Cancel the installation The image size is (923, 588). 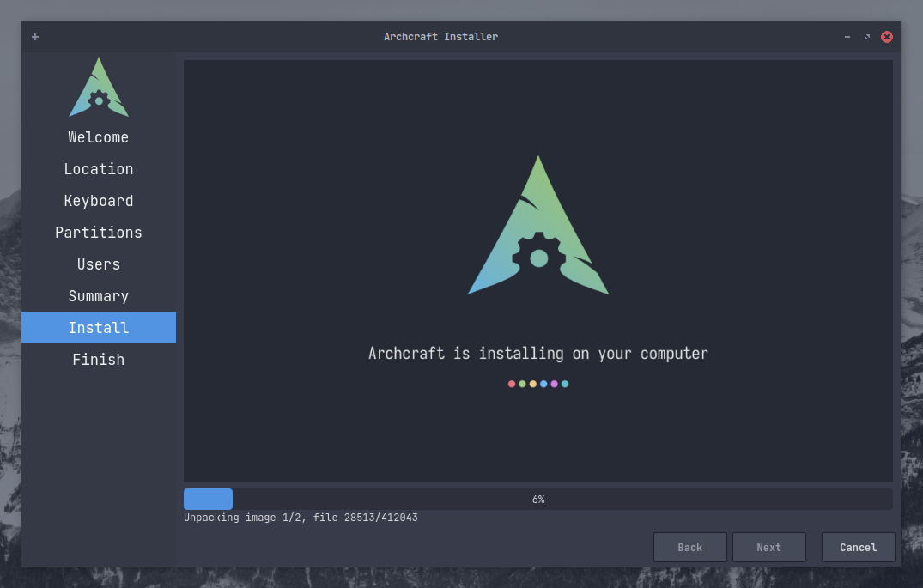point(859,548)
